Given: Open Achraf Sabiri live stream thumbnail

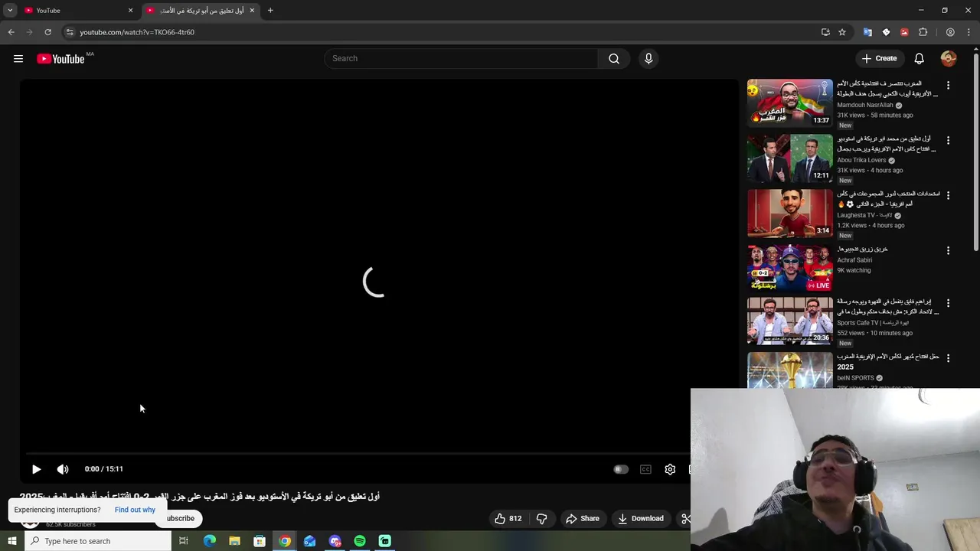Looking at the screenshot, I should (789, 268).
